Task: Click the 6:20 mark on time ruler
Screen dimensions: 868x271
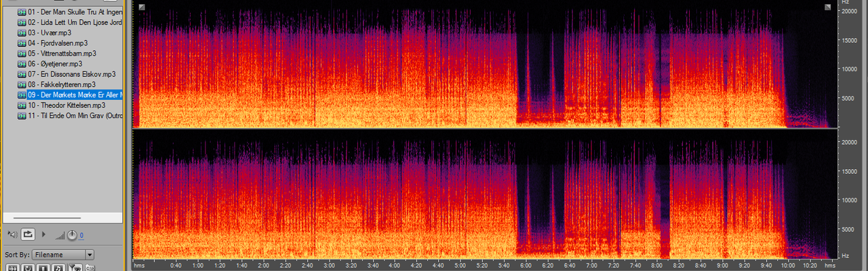Action: coord(548,266)
